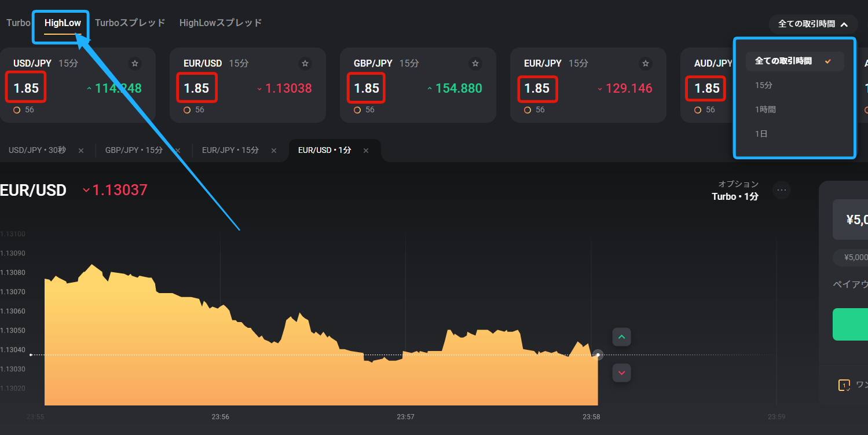Click the 1.85 payout on GBP/JPY card
Image resolution: width=868 pixels, height=435 pixels.
click(x=367, y=89)
